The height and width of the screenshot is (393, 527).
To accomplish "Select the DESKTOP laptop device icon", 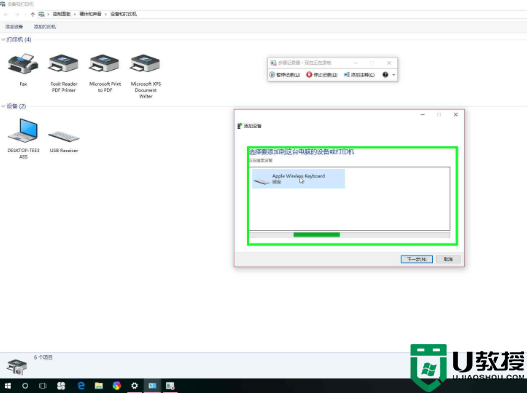I will (23, 130).
